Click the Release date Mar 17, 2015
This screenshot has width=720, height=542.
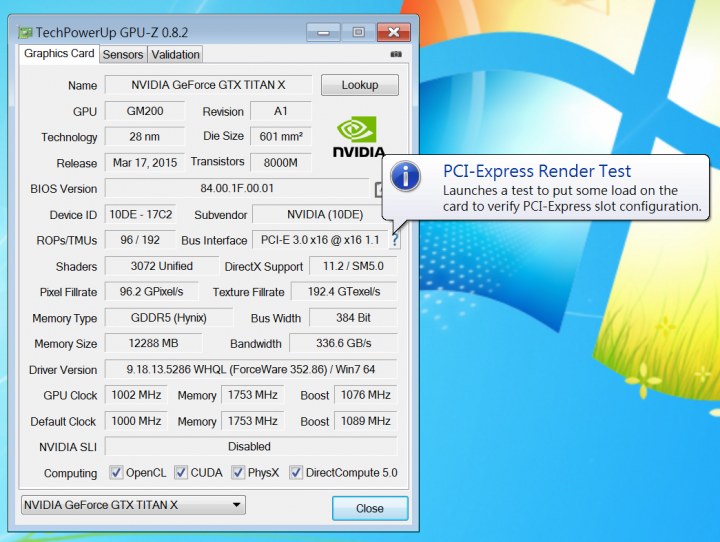pyautogui.click(x=145, y=163)
